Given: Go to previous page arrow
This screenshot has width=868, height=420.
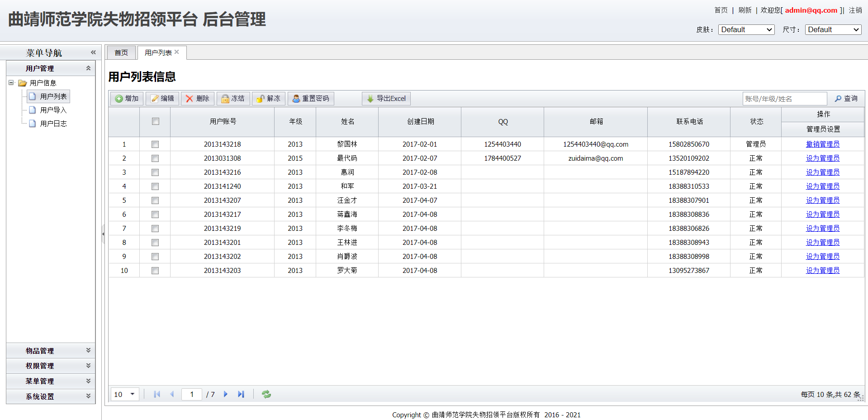Looking at the screenshot, I should [x=172, y=394].
